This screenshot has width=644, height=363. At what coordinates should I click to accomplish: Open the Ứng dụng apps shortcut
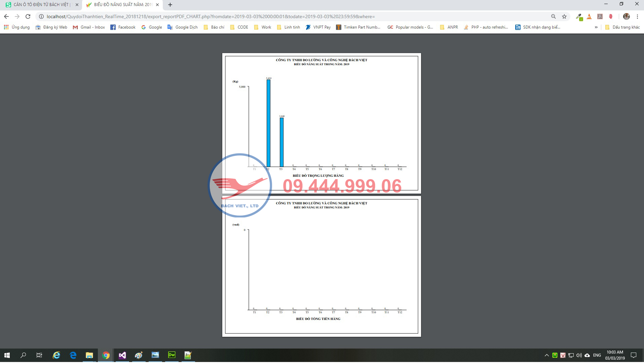pyautogui.click(x=17, y=27)
